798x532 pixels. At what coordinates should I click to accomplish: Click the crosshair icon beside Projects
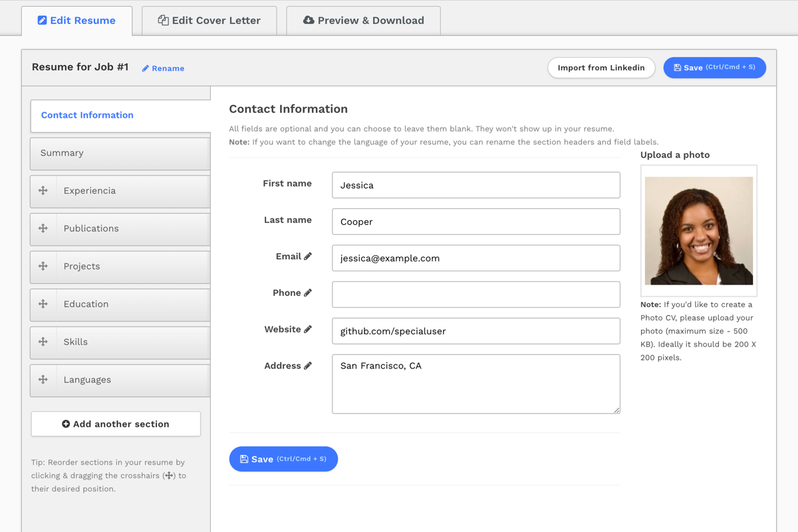pos(43,266)
